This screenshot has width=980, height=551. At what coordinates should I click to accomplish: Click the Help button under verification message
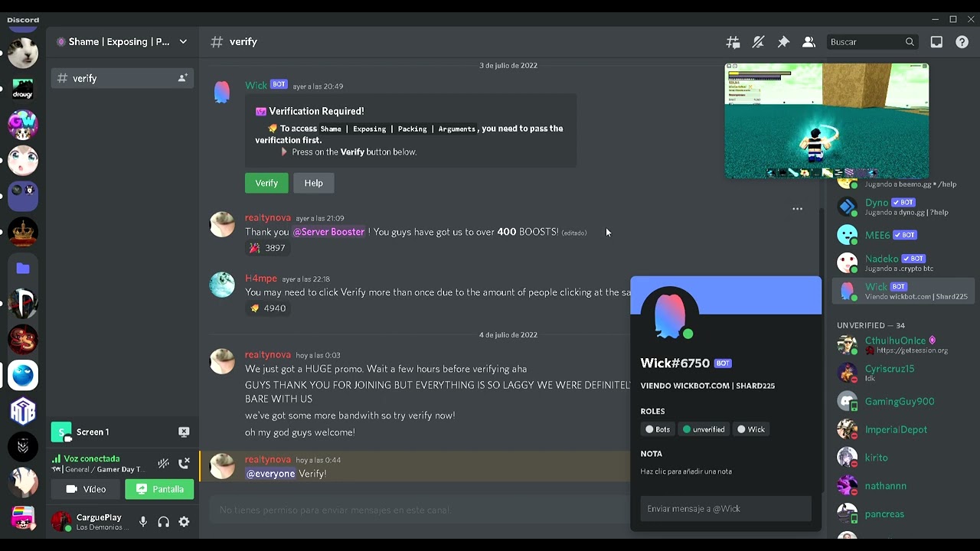[x=314, y=183]
